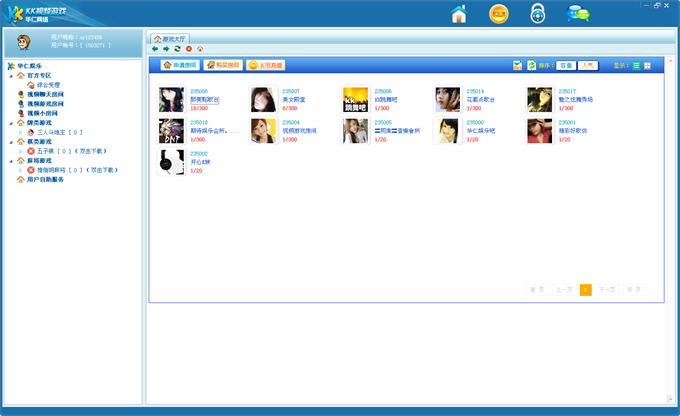The image size is (680, 416).
Task: Collapse the 牌类游戏 tree node arrow
Action: point(11,123)
